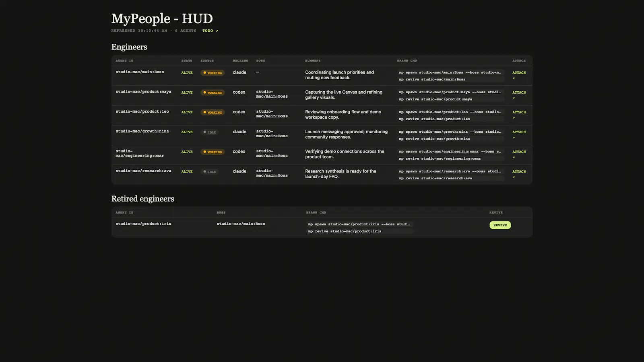Attach to studio-mac/research:ava agent
This screenshot has width=644, height=362.
pyautogui.click(x=519, y=174)
